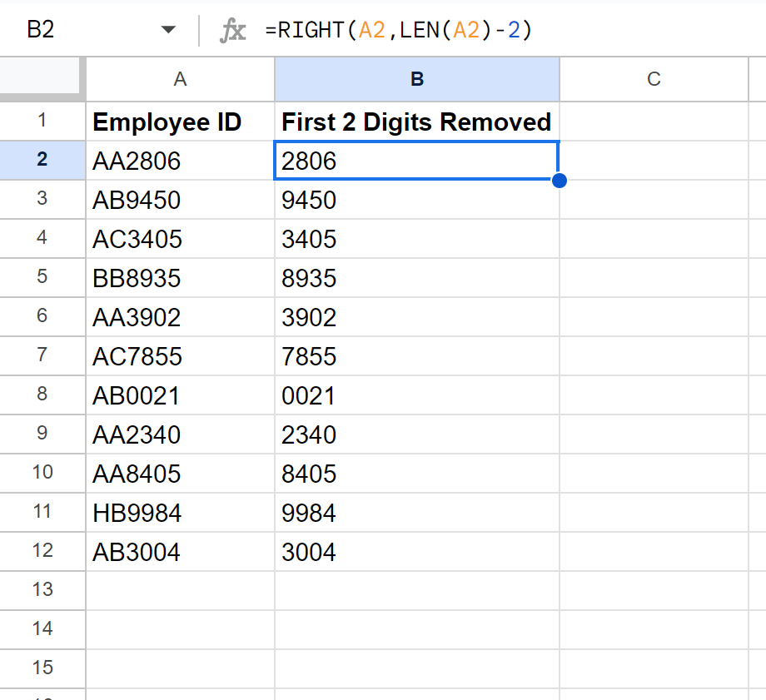The width and height of the screenshot is (766, 700).
Task: Select empty cell C1
Action: click(654, 122)
